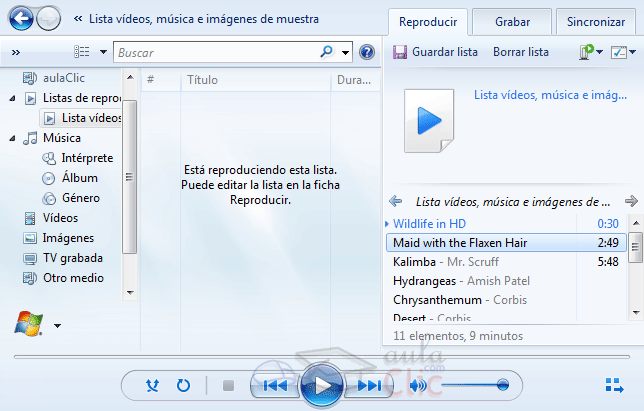Collapse the Música tree node
644x411 pixels.
(12, 138)
